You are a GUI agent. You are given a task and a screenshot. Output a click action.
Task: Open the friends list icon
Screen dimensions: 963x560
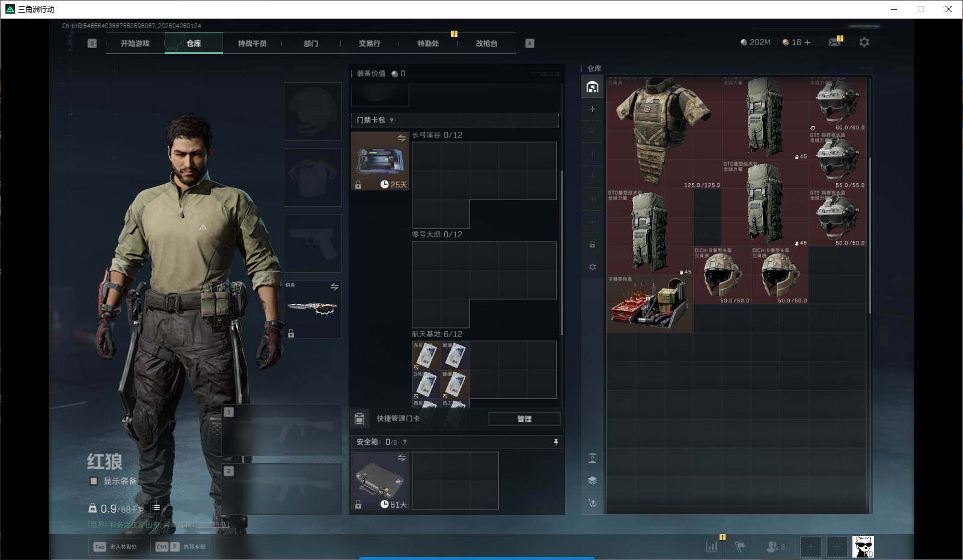(775, 547)
